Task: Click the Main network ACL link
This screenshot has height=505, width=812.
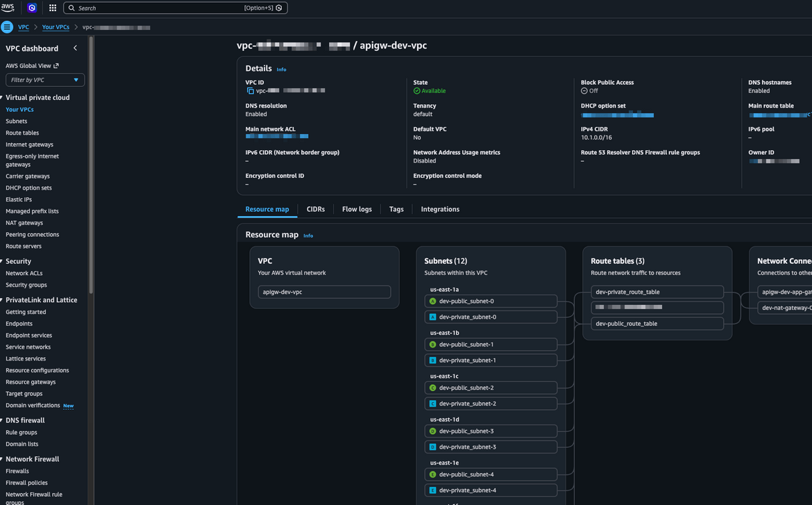Action: pyautogui.click(x=277, y=136)
